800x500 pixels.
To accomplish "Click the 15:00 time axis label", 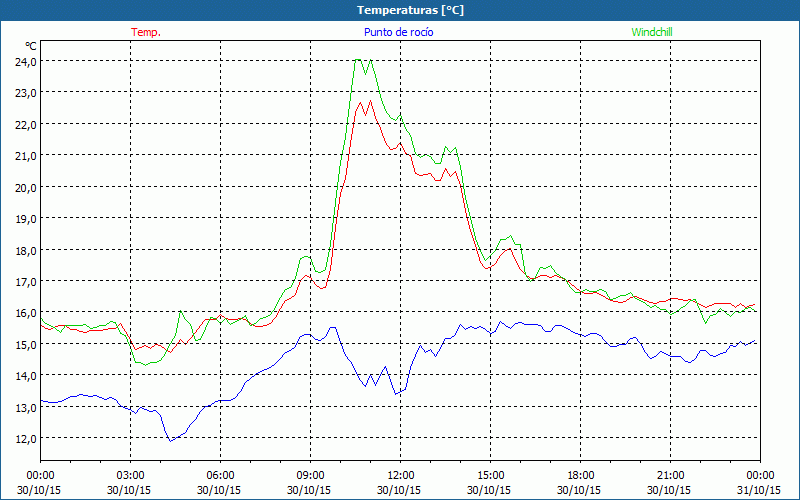I will pyautogui.click(x=490, y=476).
